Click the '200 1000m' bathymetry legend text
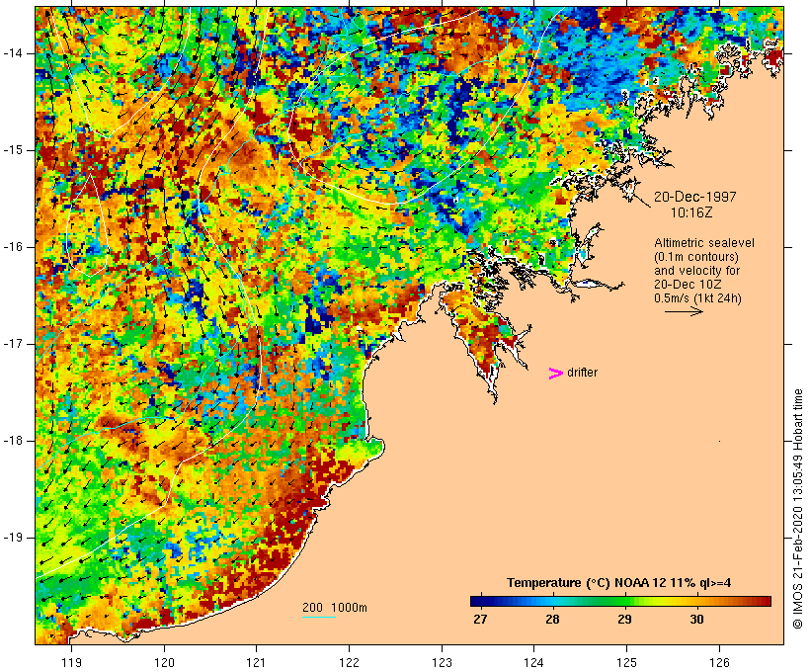810x672 pixels. pyautogui.click(x=335, y=608)
